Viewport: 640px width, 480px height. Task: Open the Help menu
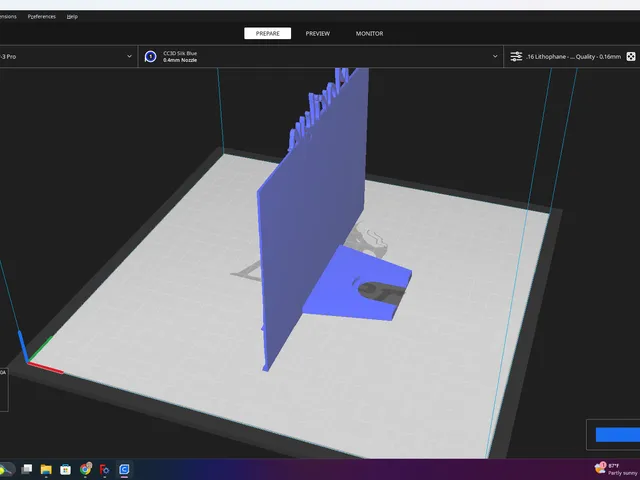(72, 16)
